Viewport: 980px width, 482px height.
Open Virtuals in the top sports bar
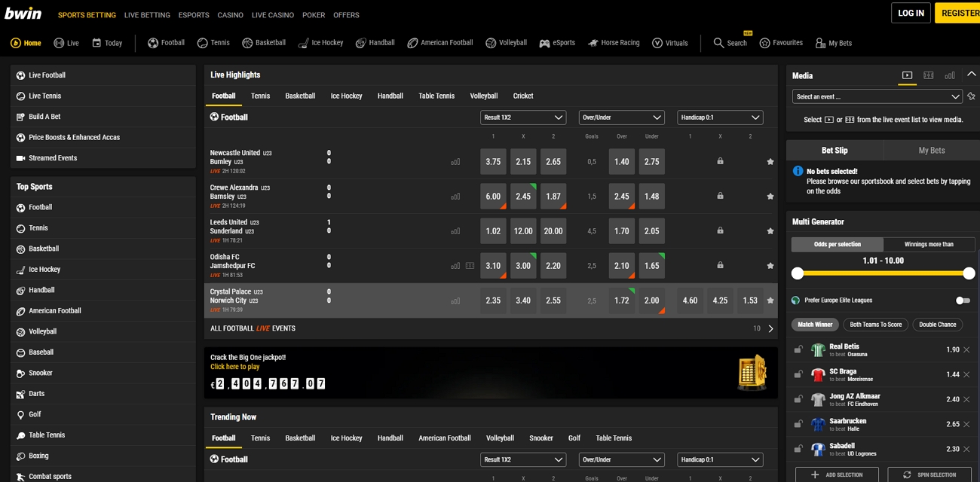[669, 43]
